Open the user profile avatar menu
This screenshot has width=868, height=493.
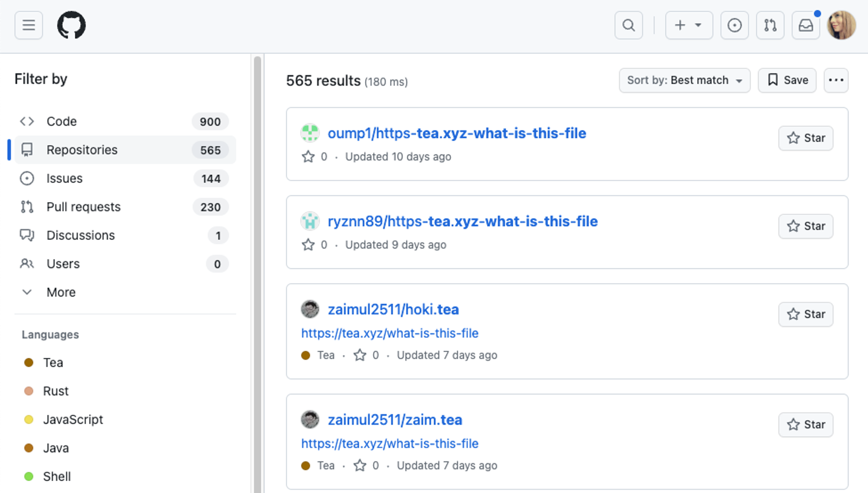point(841,25)
